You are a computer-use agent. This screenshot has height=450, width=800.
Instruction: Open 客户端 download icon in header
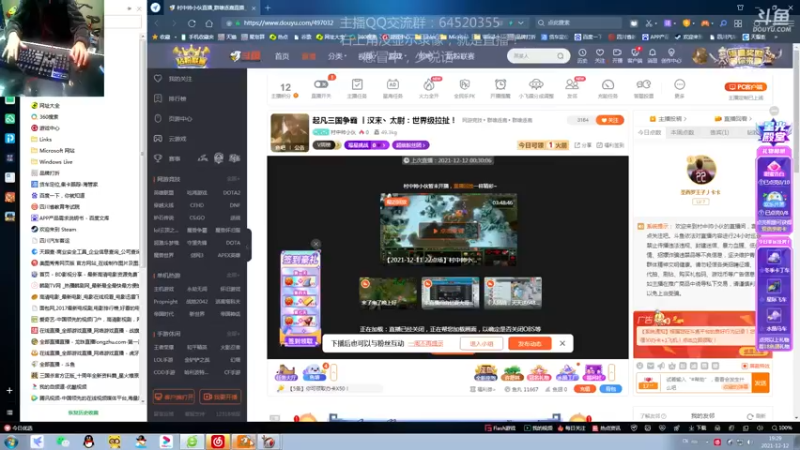click(x=635, y=56)
